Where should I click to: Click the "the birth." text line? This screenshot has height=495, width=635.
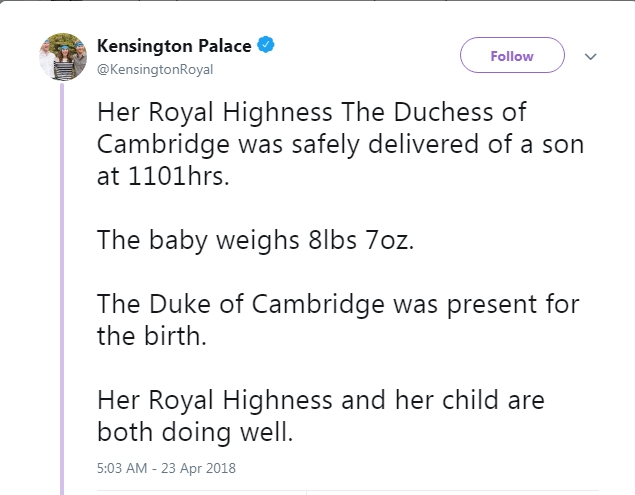point(151,334)
